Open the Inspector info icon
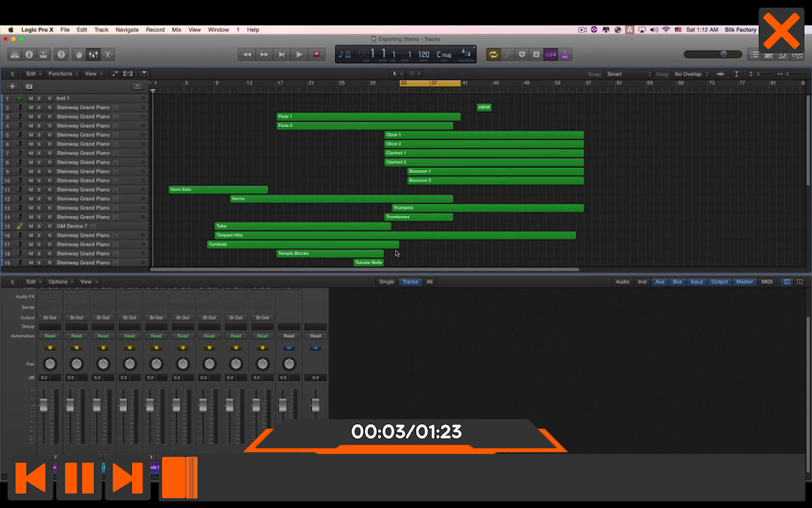812x508 pixels. coord(29,55)
